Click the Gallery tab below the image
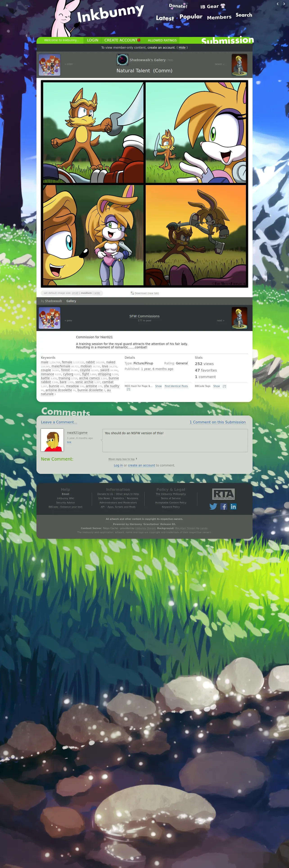The image size is (289, 868). point(71,301)
